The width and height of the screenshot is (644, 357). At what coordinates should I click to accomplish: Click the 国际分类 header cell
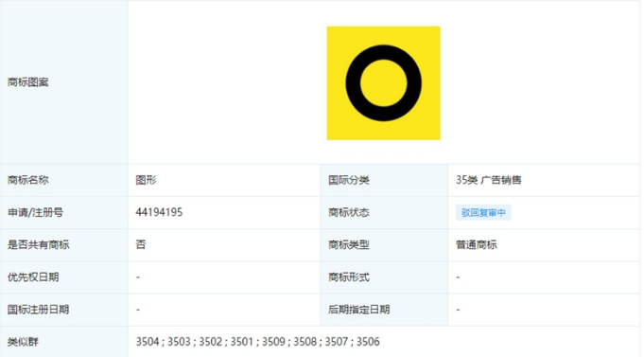(384, 180)
